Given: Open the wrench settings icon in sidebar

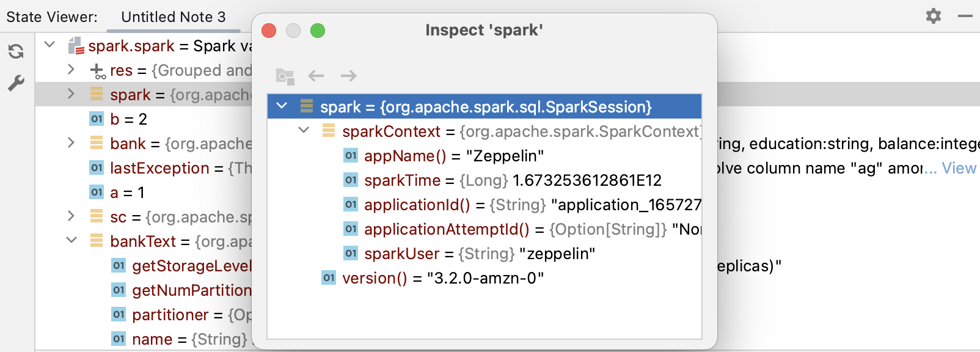Looking at the screenshot, I should 16,82.
